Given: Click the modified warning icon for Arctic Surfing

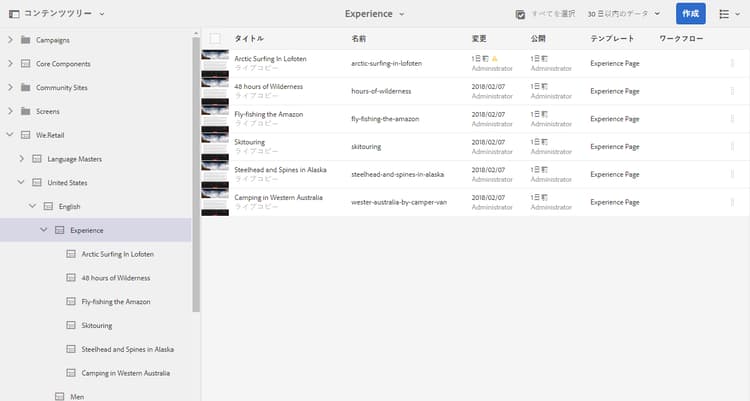Looking at the screenshot, I should [x=495, y=58].
